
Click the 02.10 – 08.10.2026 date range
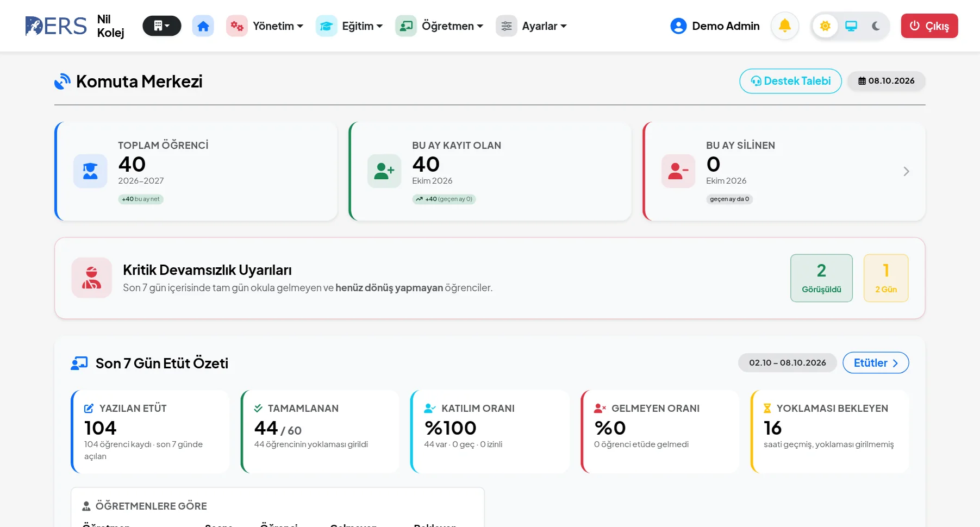[787, 363]
